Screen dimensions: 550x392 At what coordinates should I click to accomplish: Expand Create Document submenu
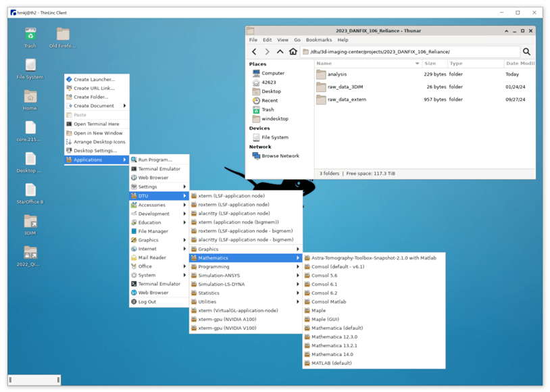pyautogui.click(x=97, y=105)
